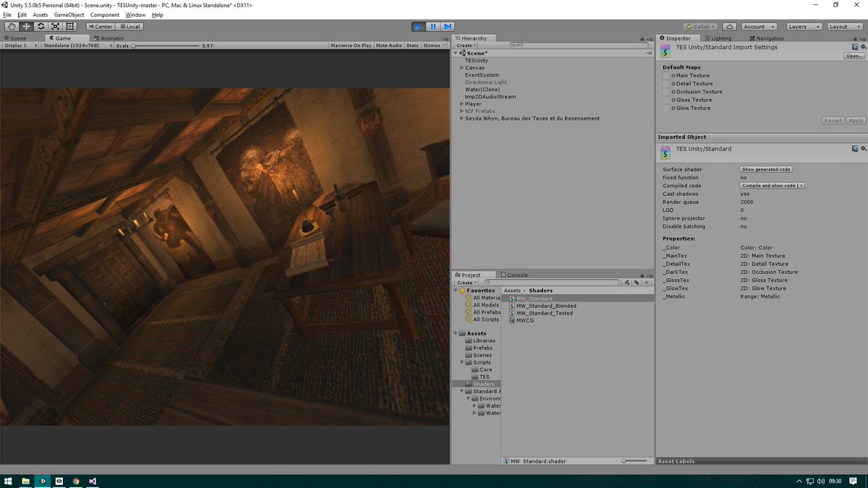The image size is (868, 488).
Task: Switch to the Scene tab
Action: [x=14, y=38]
